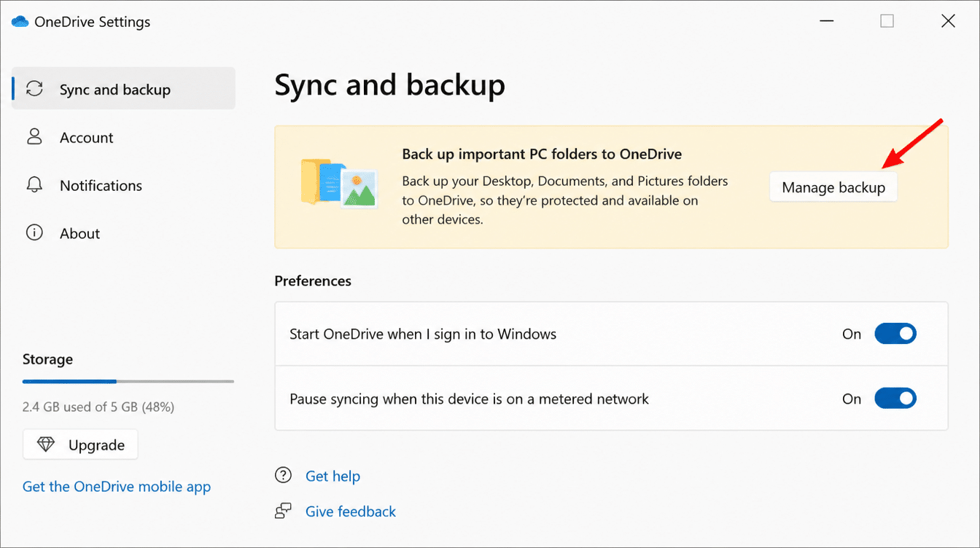Image resolution: width=980 pixels, height=548 pixels.
Task: Minimize the OneDrive Settings window
Action: pyautogui.click(x=825, y=21)
